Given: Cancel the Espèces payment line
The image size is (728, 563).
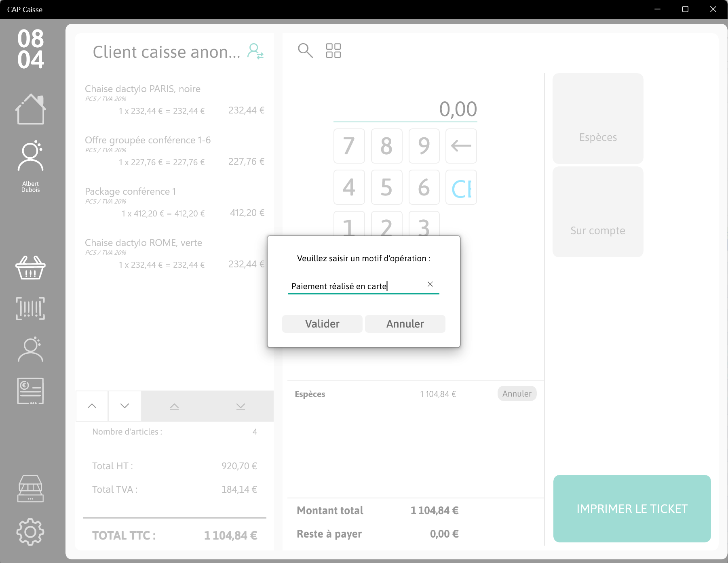Looking at the screenshot, I should [517, 394].
